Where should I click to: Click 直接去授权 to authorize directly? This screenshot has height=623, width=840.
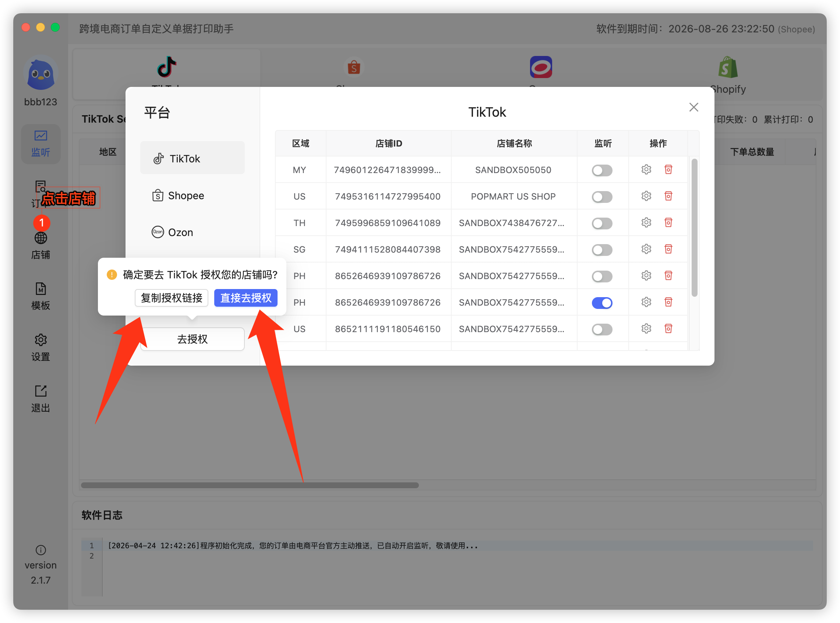246,298
